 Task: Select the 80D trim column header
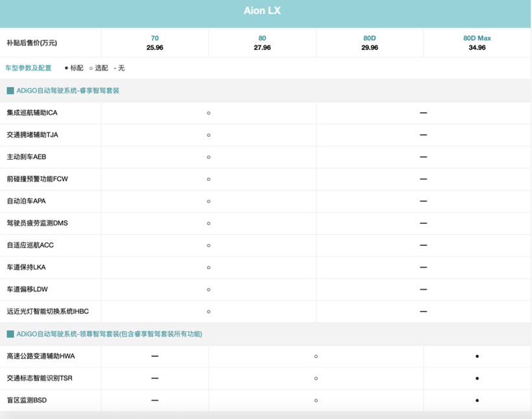coord(370,38)
